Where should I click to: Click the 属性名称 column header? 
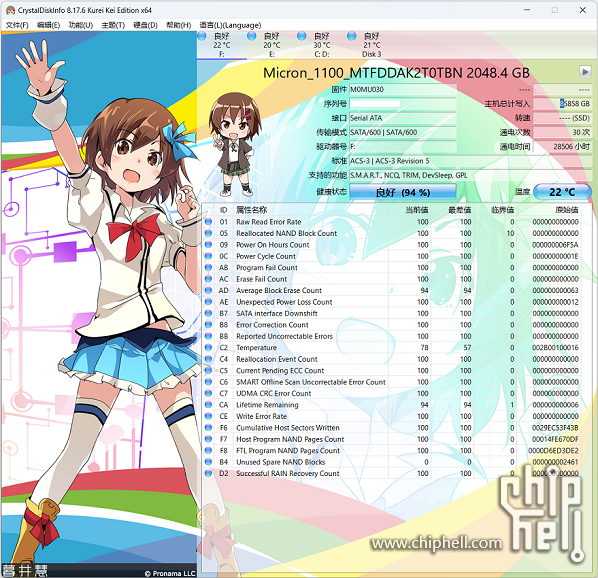[252, 210]
